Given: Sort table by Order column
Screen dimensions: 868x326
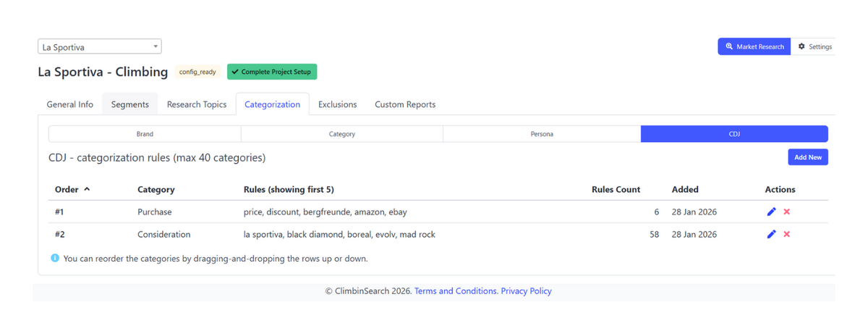Looking at the screenshot, I should (72, 190).
